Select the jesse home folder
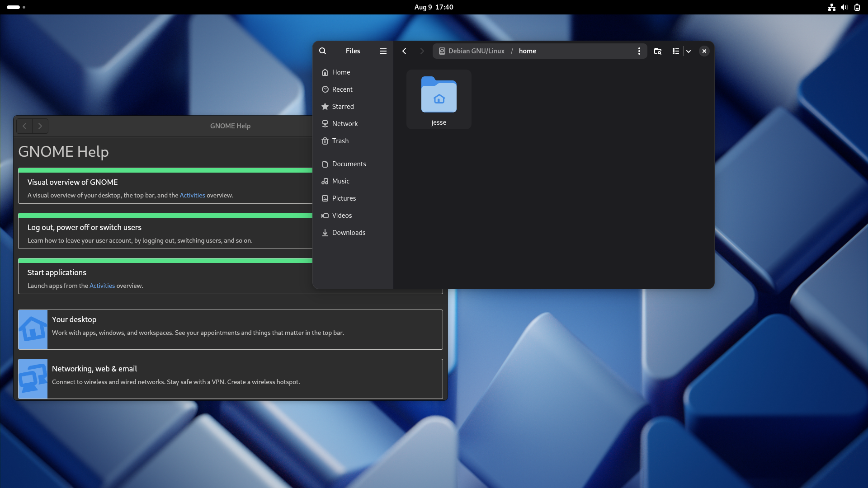868x488 pixels. coord(439,99)
